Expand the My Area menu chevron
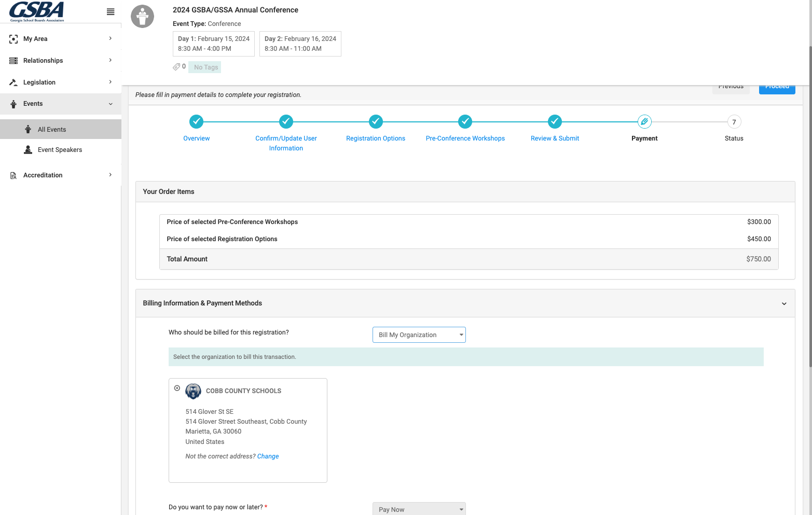The height and width of the screenshot is (515, 812). tap(110, 38)
